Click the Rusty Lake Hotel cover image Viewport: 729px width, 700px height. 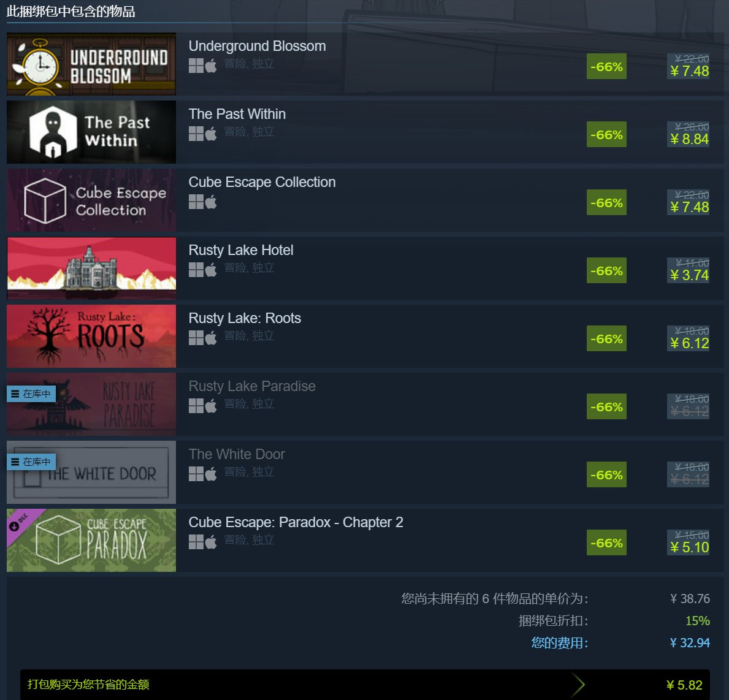coord(91,268)
